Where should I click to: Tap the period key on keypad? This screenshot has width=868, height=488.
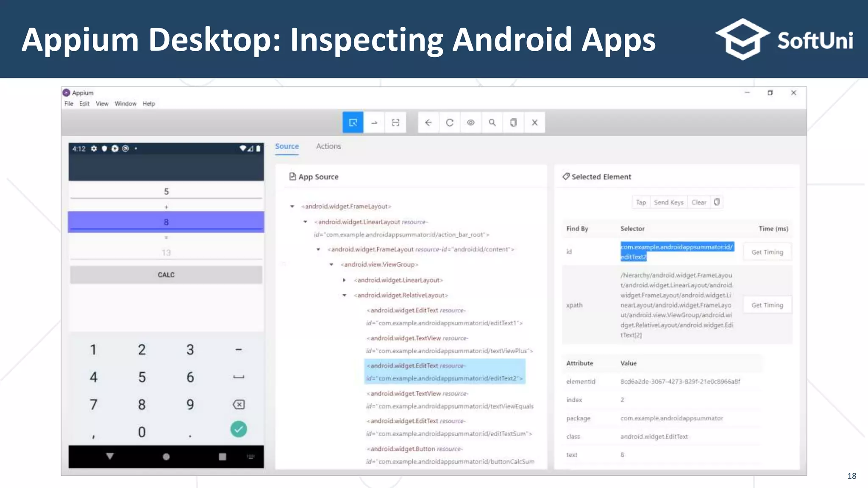tap(190, 436)
